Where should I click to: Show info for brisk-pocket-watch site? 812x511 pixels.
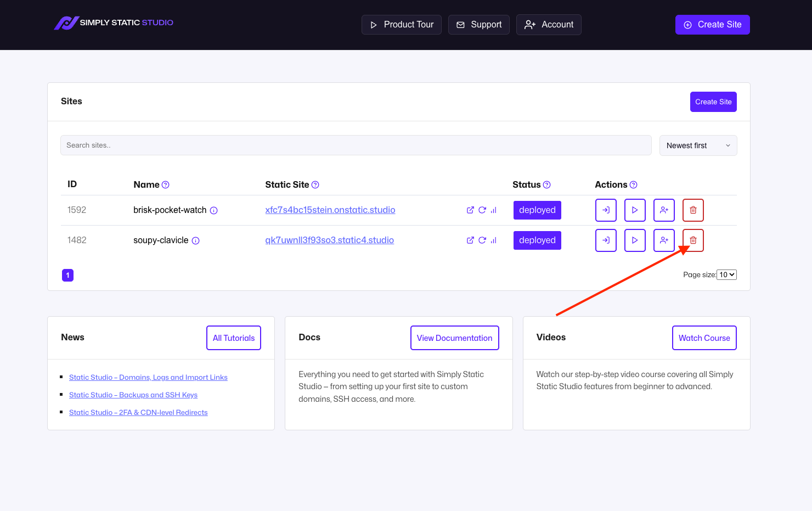[x=214, y=210]
